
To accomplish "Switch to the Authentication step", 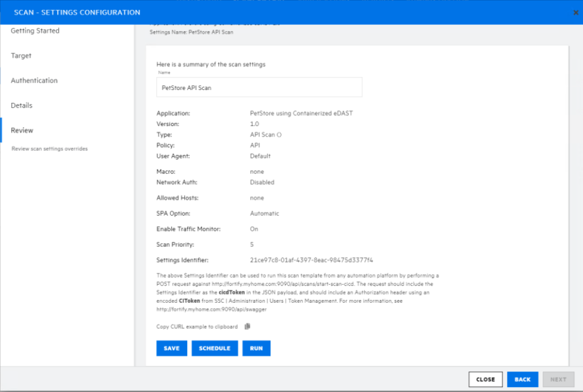I will click(x=34, y=81).
